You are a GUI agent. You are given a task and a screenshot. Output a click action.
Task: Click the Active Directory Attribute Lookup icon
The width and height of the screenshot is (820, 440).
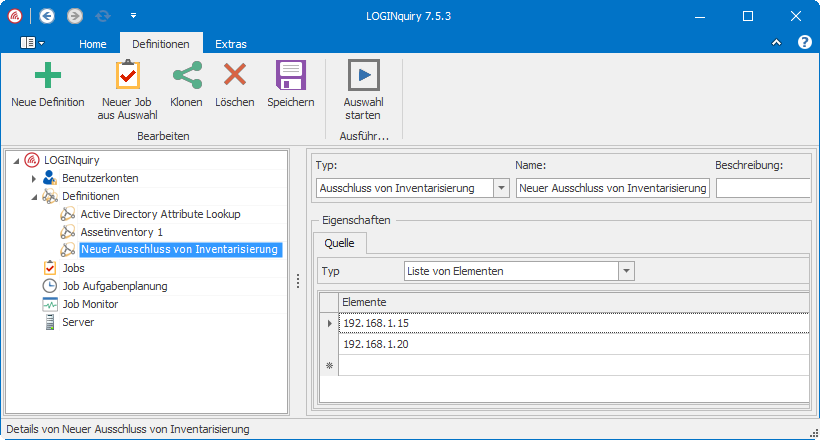[67, 214]
